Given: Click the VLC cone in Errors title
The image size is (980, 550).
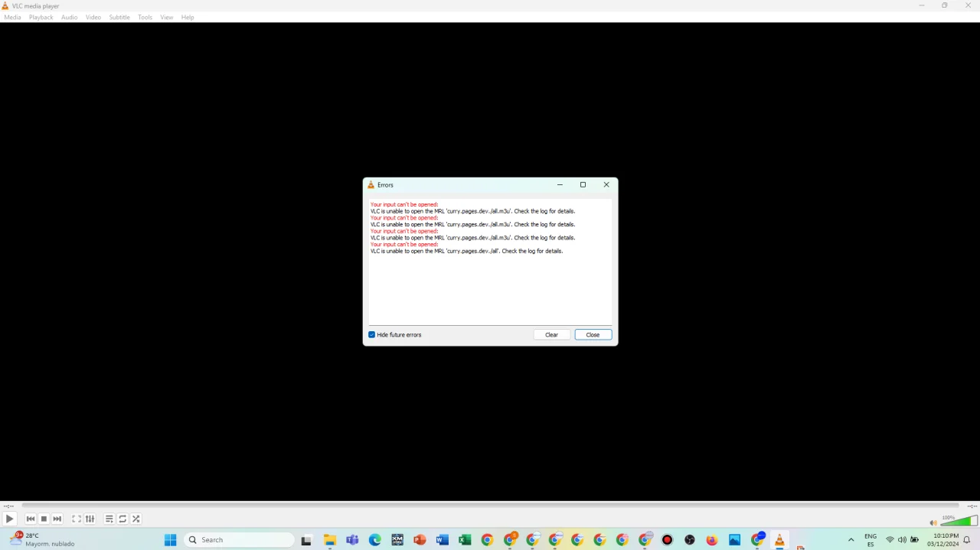Looking at the screenshot, I should click(x=371, y=185).
